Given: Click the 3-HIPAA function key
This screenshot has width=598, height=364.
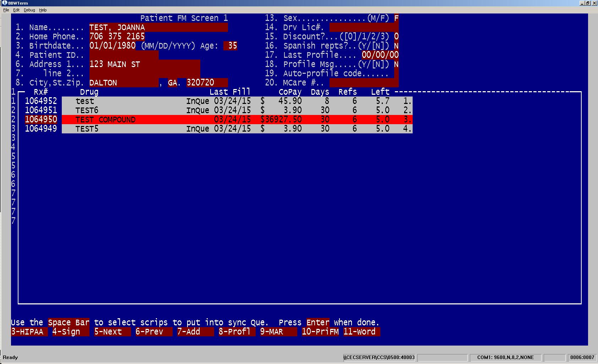Looking at the screenshot, I should [29, 332].
